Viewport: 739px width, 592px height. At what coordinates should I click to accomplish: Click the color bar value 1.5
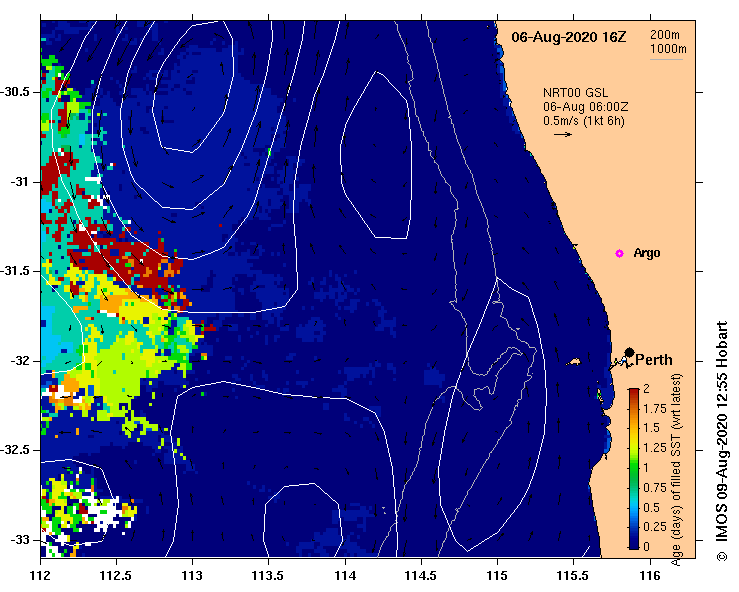[x=651, y=428]
